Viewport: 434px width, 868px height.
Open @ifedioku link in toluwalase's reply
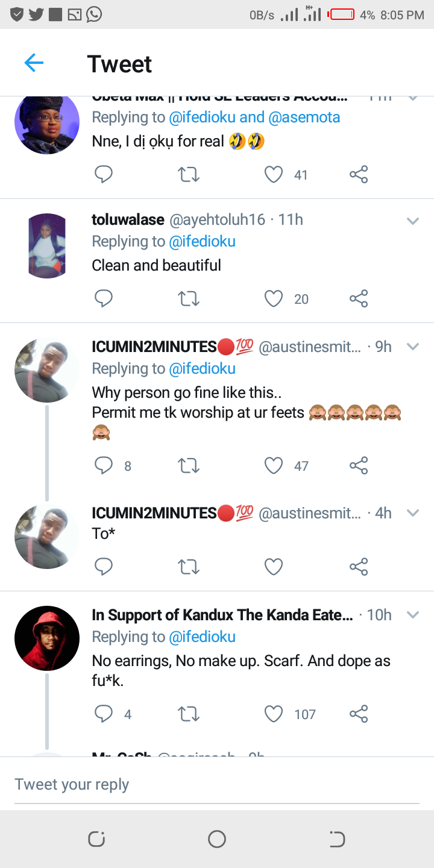click(202, 242)
